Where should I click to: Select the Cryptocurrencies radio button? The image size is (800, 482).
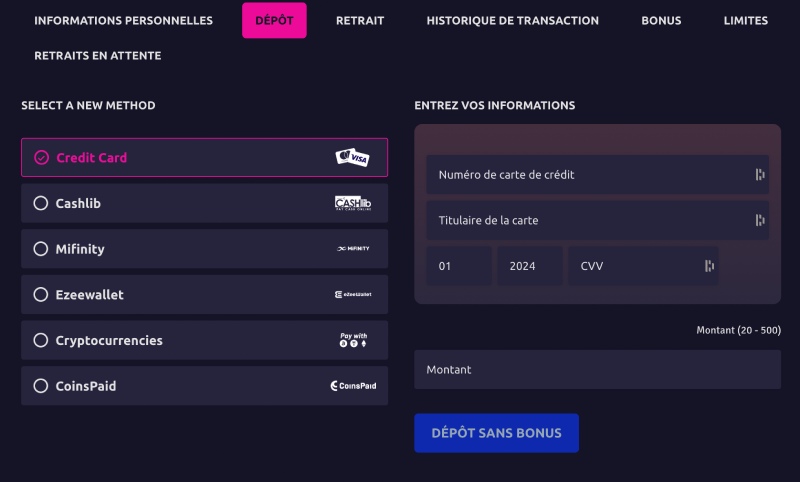point(41,340)
